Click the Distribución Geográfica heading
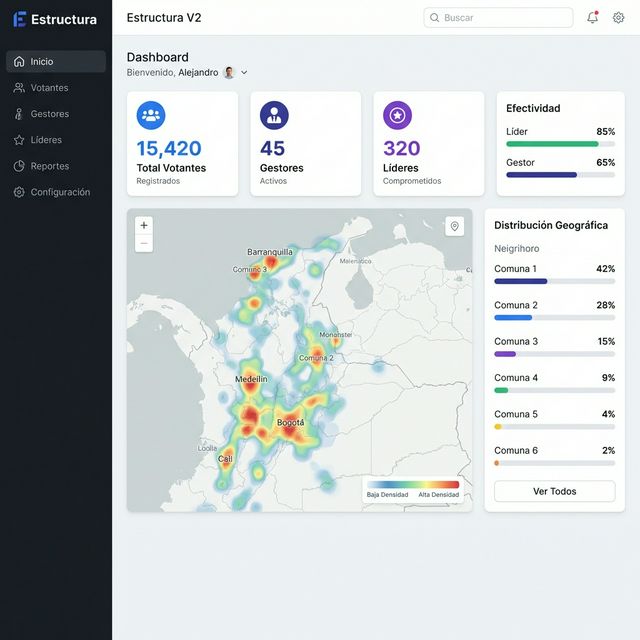Screen dimensions: 640x640 (x=551, y=225)
